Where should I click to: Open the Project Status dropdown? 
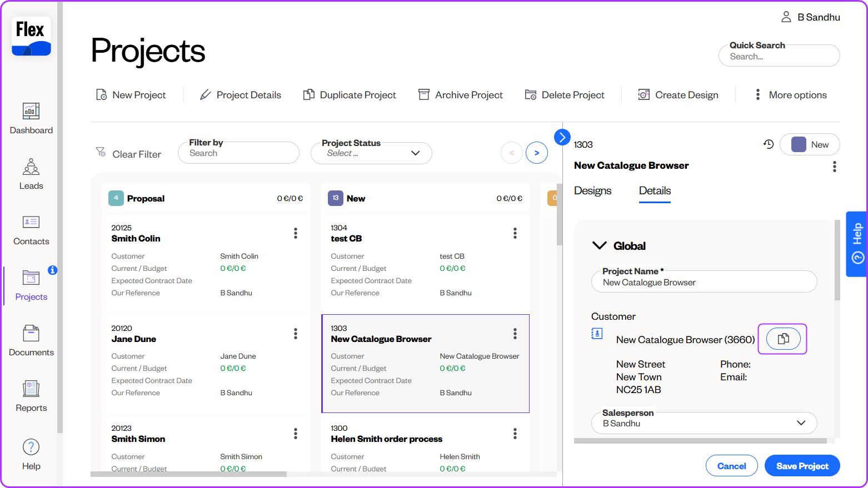pos(371,153)
